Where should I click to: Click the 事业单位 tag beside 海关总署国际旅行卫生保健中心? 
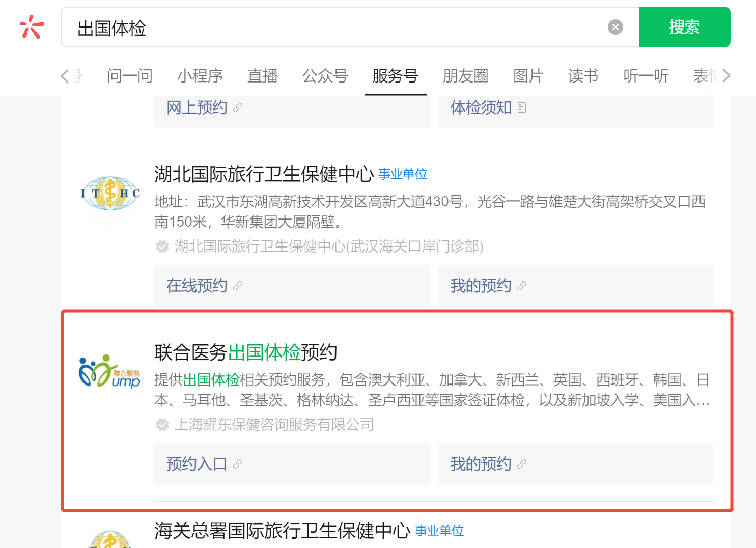click(439, 531)
